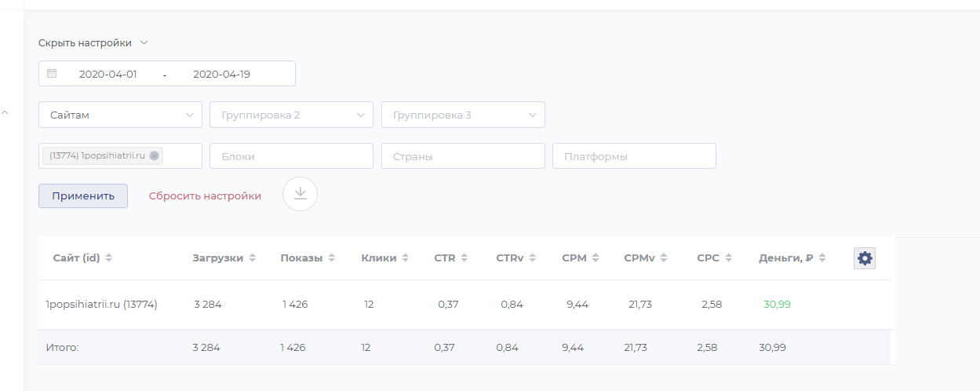Open the Сайтам grouping dropdown
Image resolution: width=980 pixels, height=391 pixels.
(120, 115)
